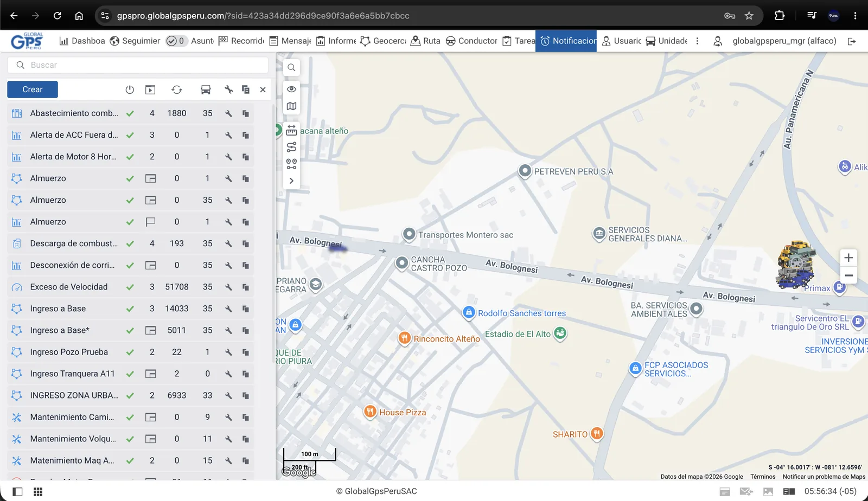Screen dimensions: 868x501
Task: Toggle the Exceso de Velocidad checkmark
Action: pyautogui.click(x=130, y=287)
